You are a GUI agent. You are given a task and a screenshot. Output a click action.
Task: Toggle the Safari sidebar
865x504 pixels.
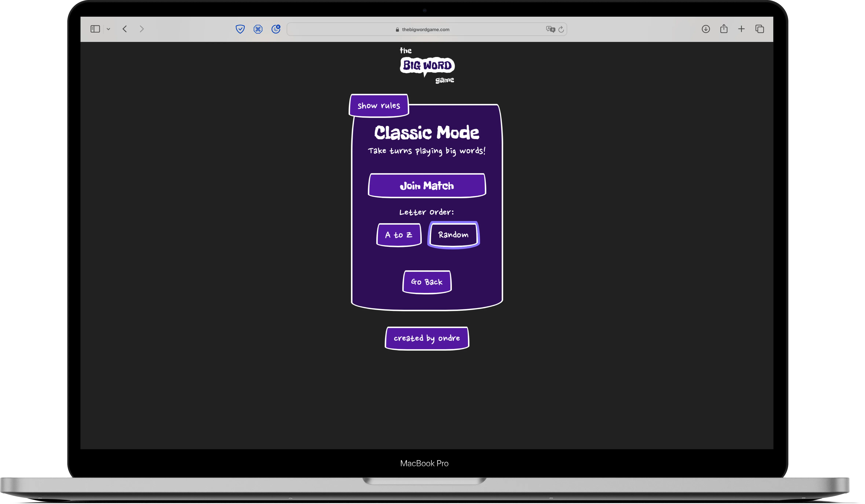pos(95,29)
